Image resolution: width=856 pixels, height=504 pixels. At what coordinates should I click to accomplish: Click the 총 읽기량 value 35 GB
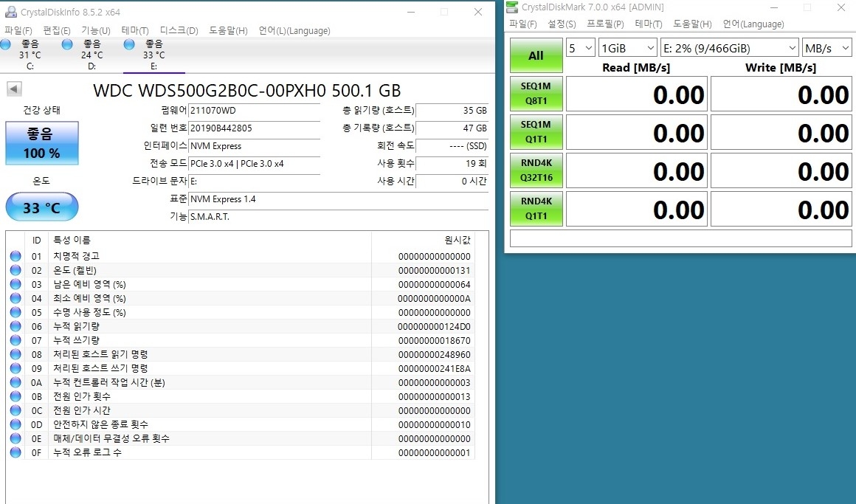(x=452, y=110)
